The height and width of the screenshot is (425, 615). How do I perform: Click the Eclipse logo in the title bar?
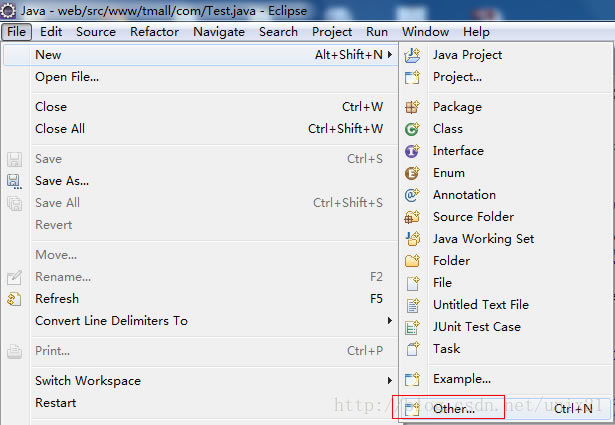click(8, 10)
